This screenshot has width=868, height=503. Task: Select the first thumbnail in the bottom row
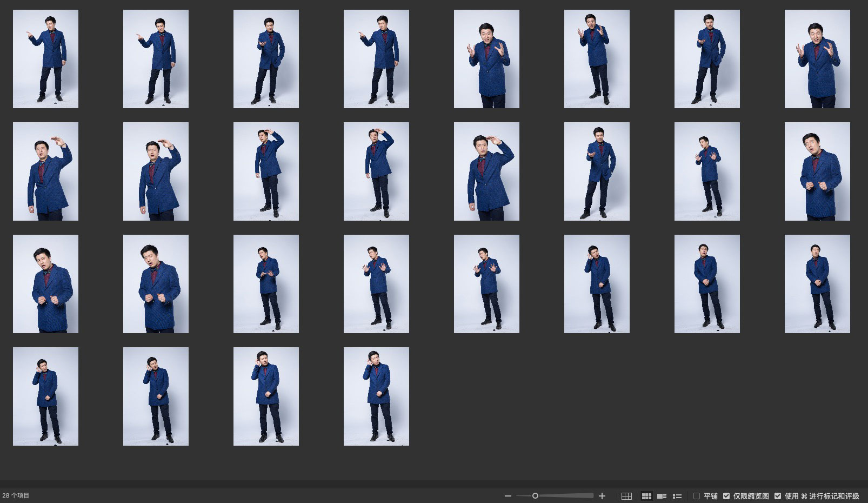[x=45, y=396]
